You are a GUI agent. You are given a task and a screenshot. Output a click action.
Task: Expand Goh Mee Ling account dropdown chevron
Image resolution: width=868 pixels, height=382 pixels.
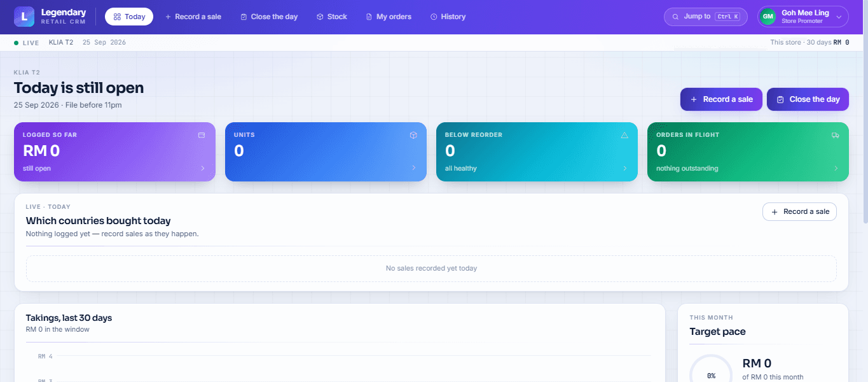839,17
